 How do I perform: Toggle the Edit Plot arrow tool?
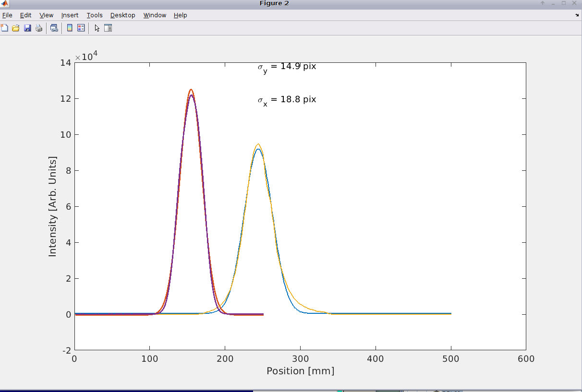point(97,28)
